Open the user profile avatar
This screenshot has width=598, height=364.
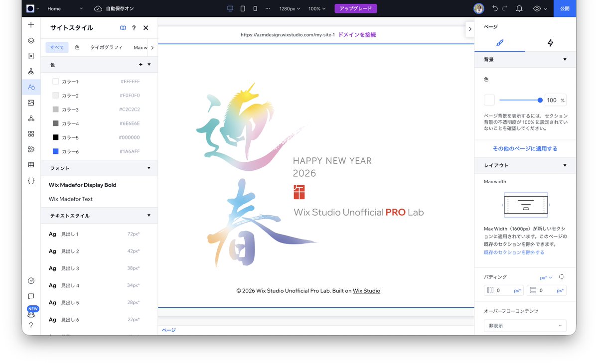point(478,8)
